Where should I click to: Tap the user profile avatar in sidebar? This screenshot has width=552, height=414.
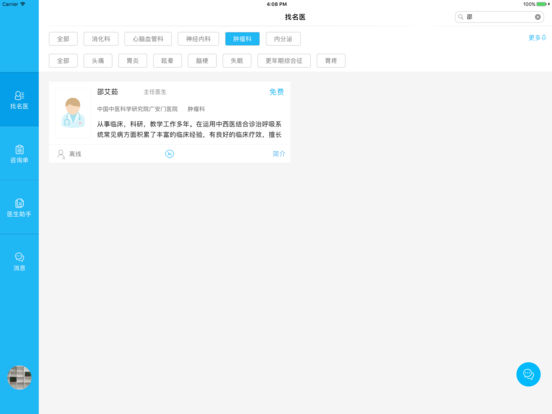pyautogui.click(x=20, y=377)
